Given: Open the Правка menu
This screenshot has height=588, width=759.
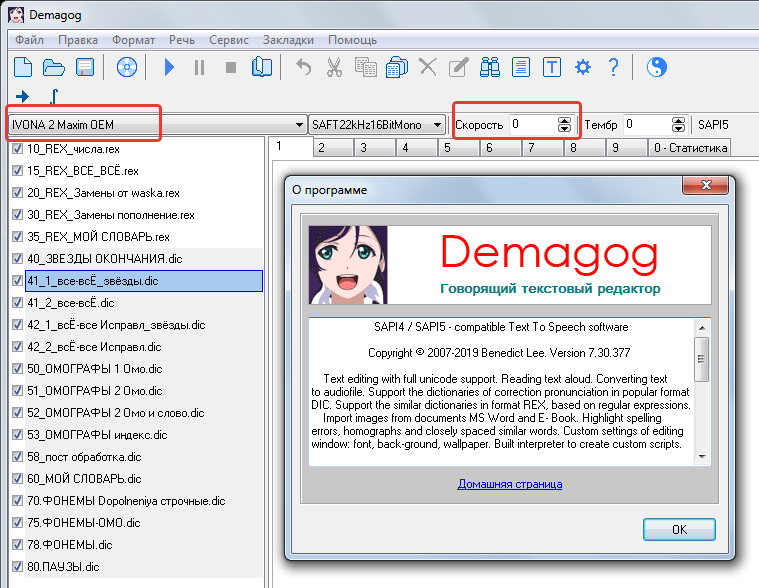Looking at the screenshot, I should coord(77,40).
